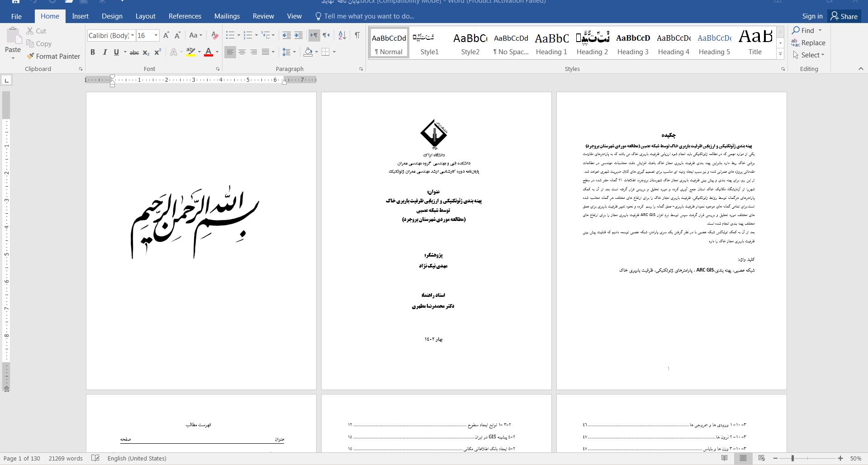Switch to the Mailings tab
The height and width of the screenshot is (465, 868).
pyautogui.click(x=227, y=16)
